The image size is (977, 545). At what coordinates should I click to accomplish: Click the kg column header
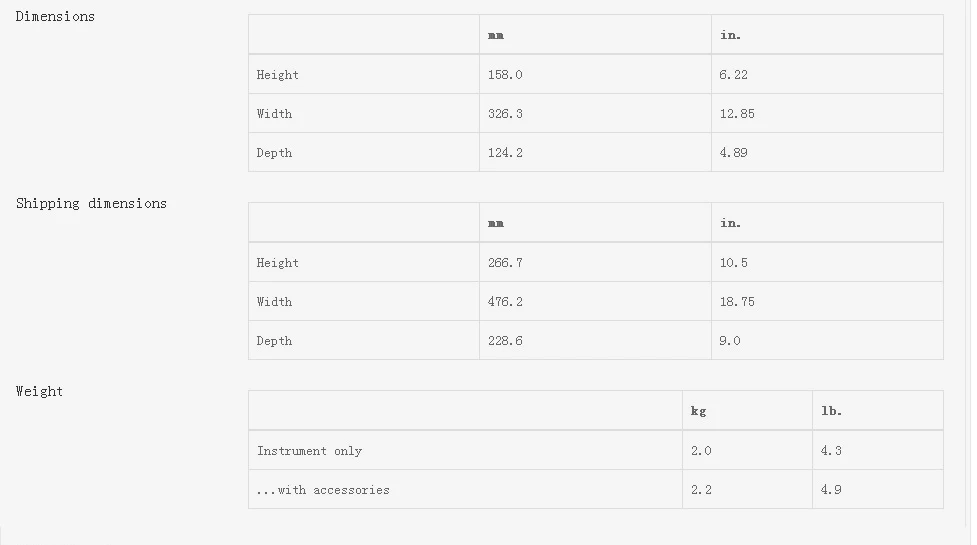click(698, 411)
